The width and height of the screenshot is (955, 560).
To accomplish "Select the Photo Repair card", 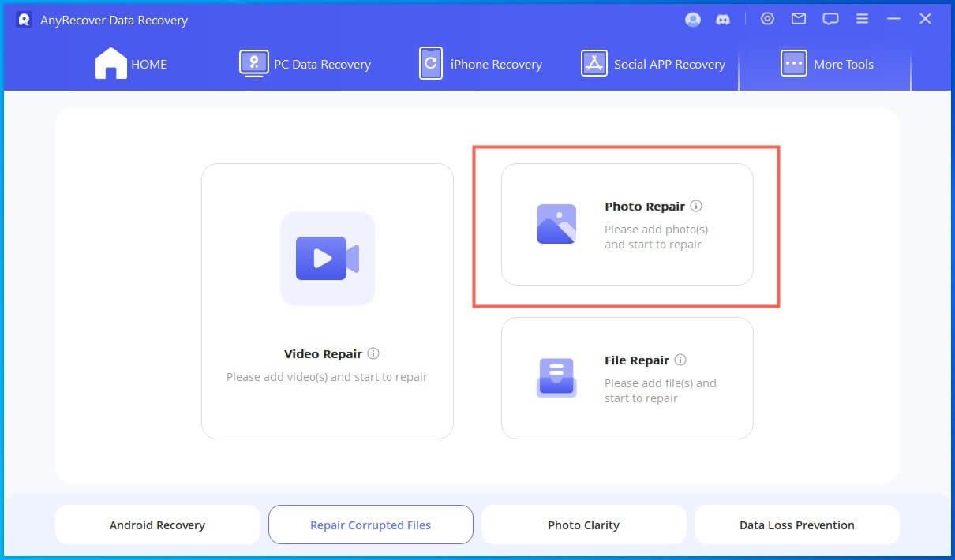I will point(626,225).
